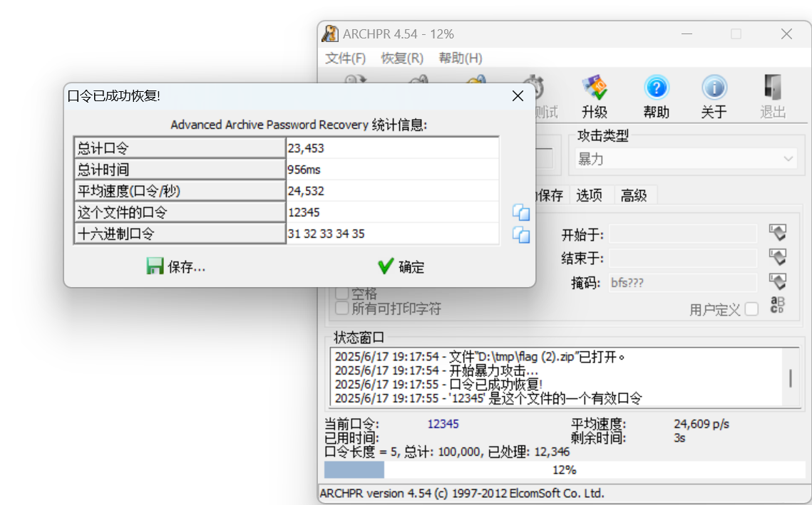This screenshot has height=505, width=812.
Task: Click the current password value 12345 in blue
Action: (x=443, y=424)
